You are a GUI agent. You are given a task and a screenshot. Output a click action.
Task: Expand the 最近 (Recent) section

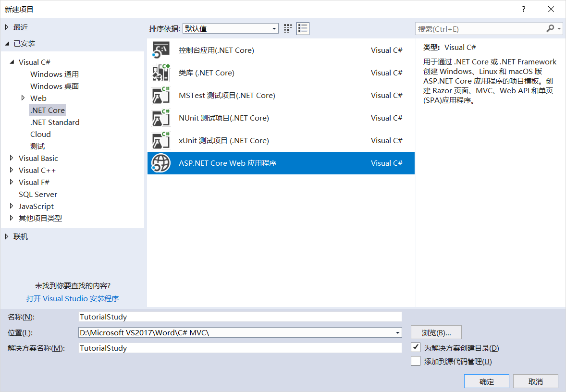(7, 27)
